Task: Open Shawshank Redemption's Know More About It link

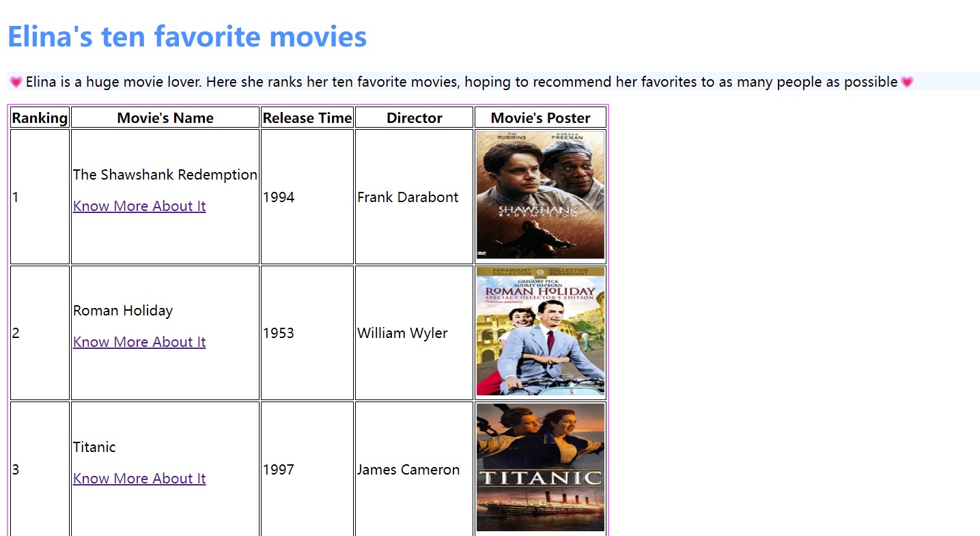Action: [x=139, y=206]
